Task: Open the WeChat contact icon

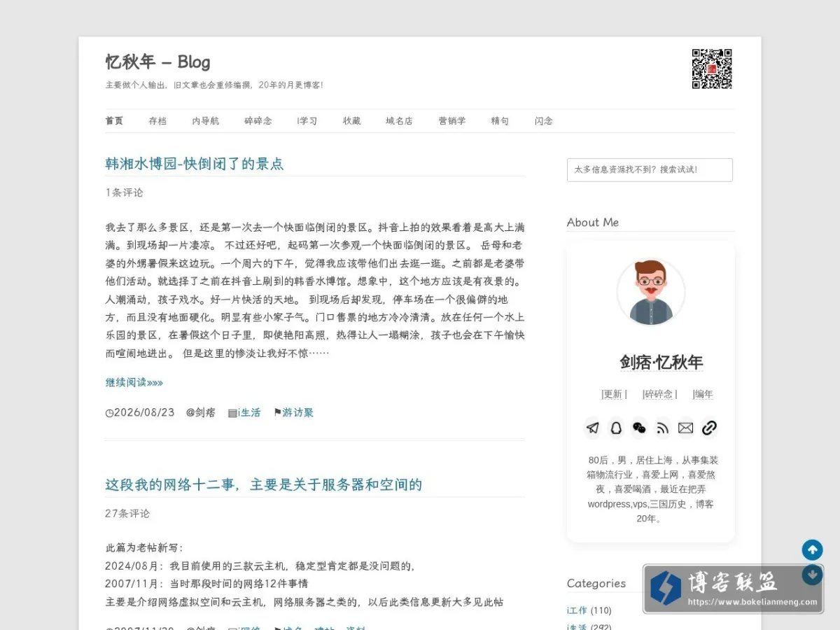Action: [x=639, y=428]
